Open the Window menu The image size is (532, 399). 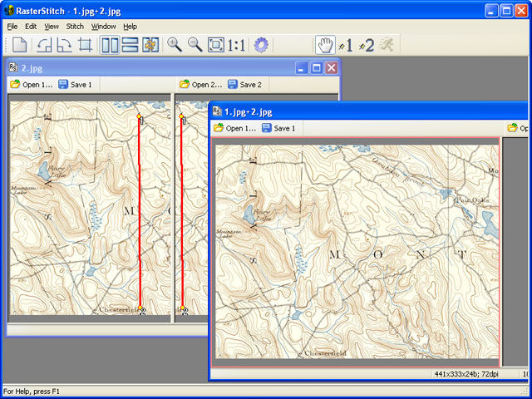tap(103, 27)
